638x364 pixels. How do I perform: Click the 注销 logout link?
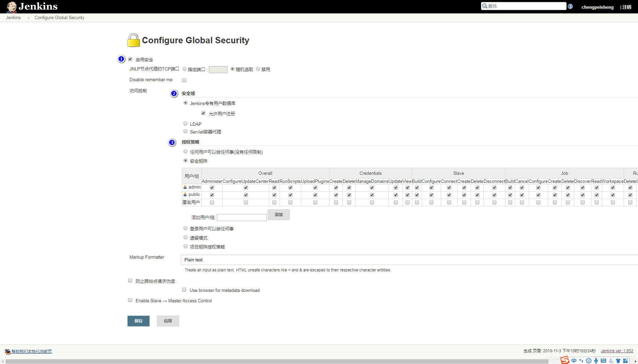(x=627, y=7)
